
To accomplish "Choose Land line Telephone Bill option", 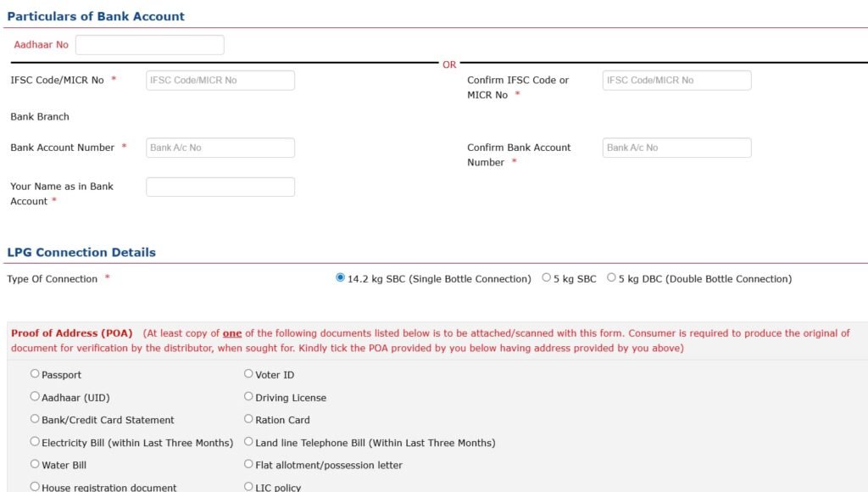I will 248,442.
